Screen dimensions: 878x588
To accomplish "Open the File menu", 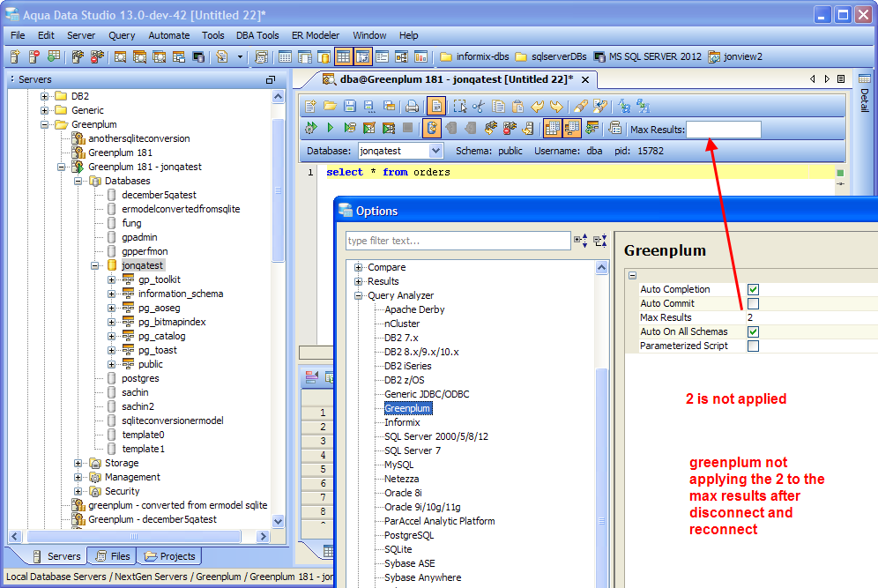I will click(18, 35).
